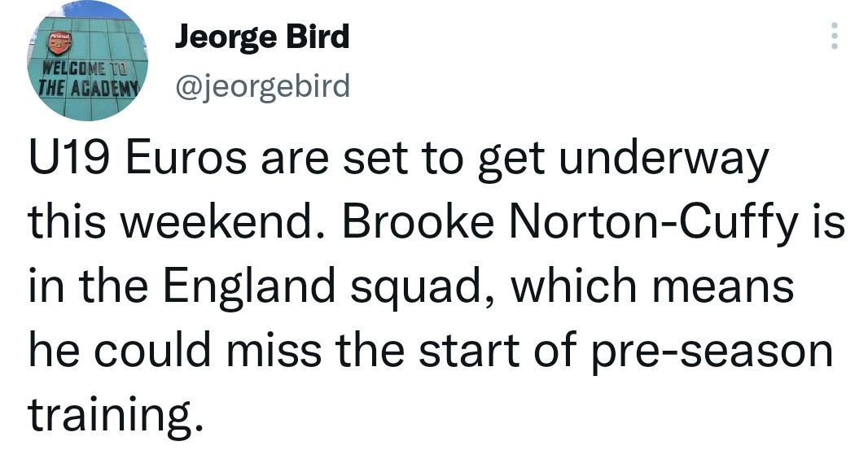The width and height of the screenshot is (868, 463).
Task: Click Jeorge Bird's round profile avatar
Action: [x=89, y=62]
